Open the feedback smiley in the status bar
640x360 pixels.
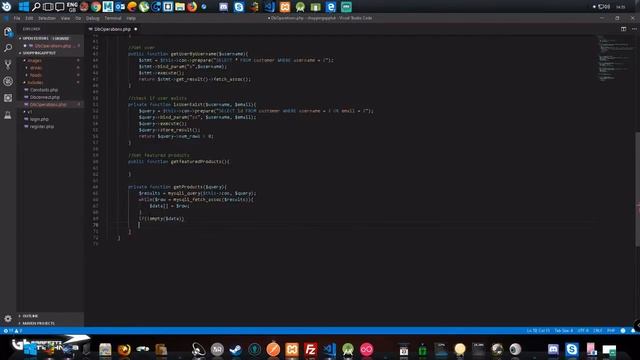click(623, 331)
